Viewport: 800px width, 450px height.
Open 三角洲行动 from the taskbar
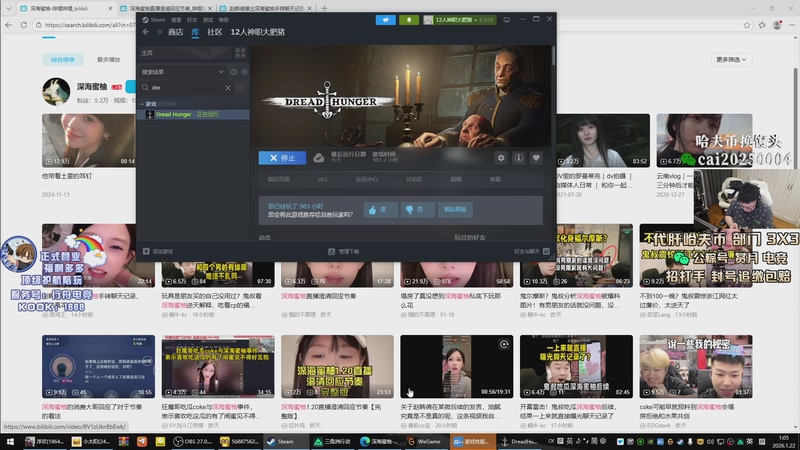(x=332, y=442)
